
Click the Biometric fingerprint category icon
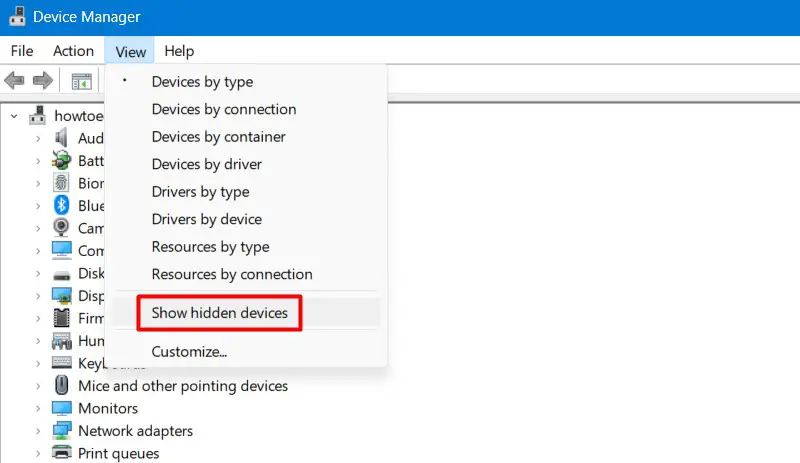point(62,183)
